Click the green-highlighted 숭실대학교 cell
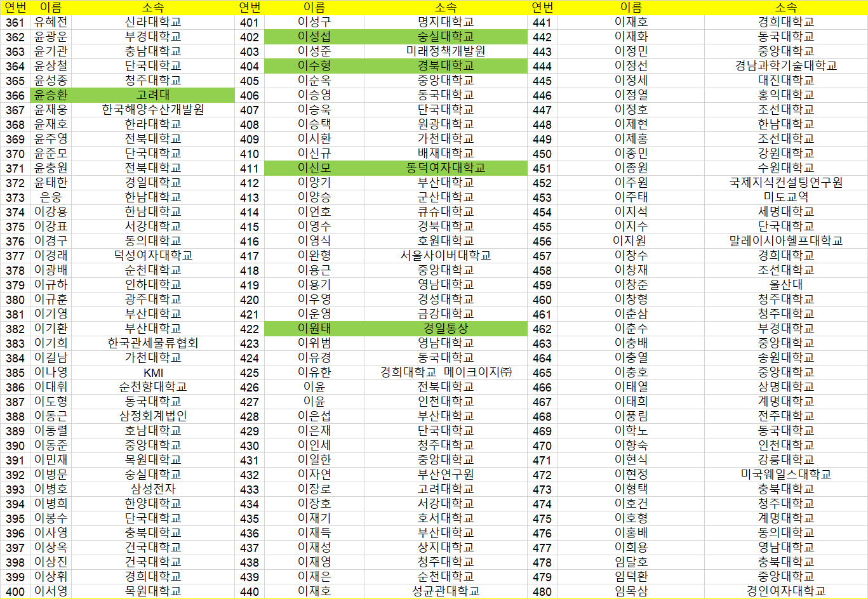868x599 pixels. click(x=445, y=37)
